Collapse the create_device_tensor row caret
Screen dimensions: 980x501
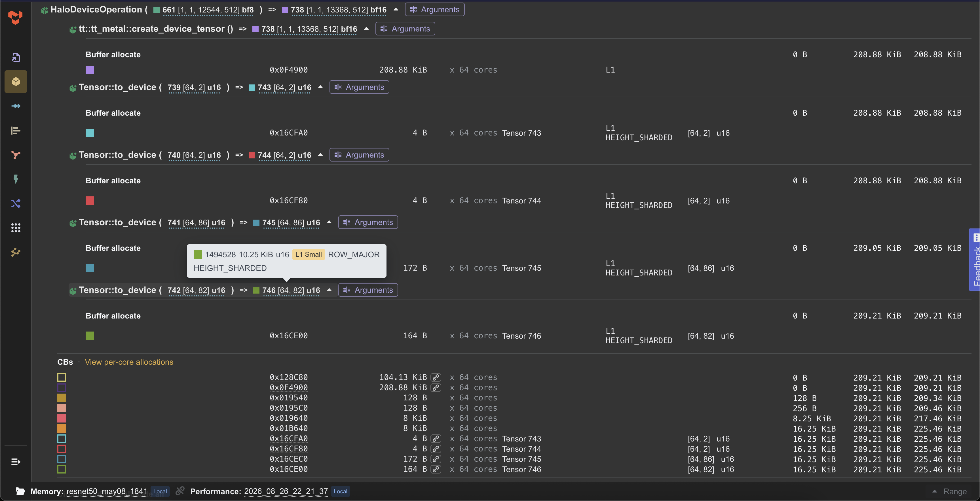366,29
